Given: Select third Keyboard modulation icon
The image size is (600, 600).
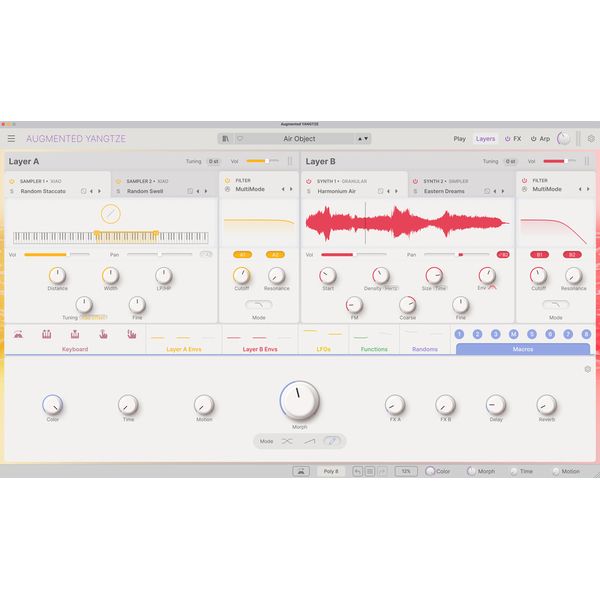Looking at the screenshot, I should [x=75, y=334].
